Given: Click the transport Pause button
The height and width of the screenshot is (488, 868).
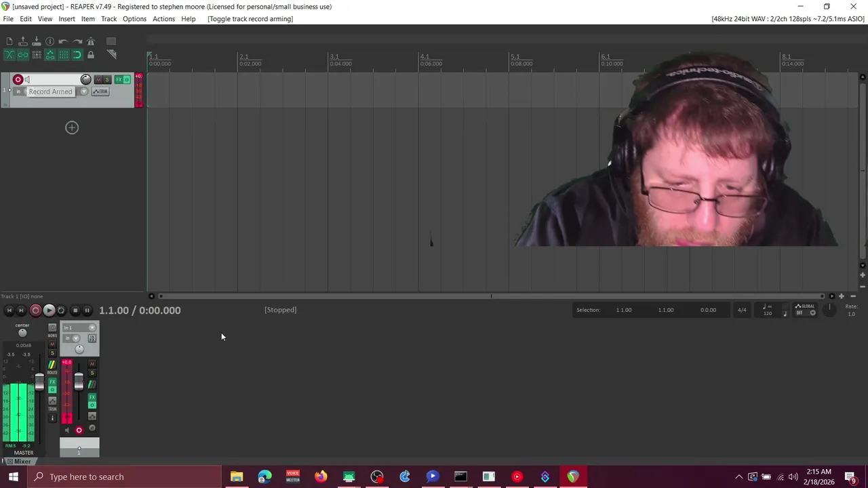Looking at the screenshot, I should (87, 310).
